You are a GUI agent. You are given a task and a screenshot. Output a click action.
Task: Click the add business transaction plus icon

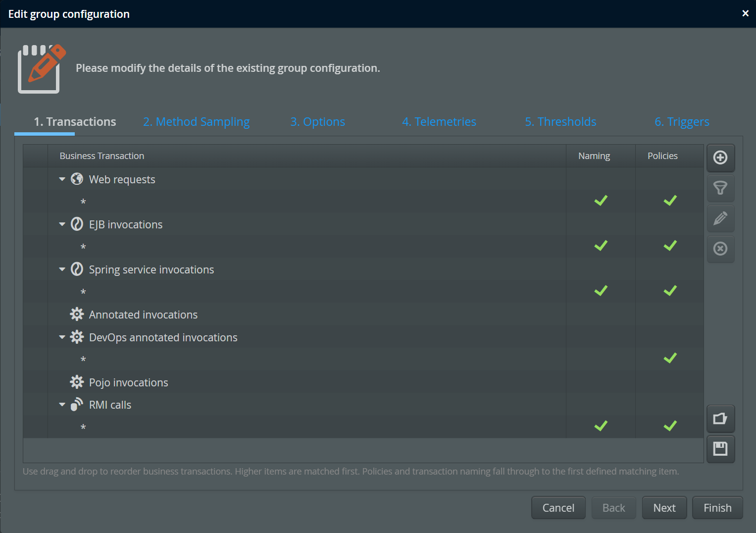720,158
